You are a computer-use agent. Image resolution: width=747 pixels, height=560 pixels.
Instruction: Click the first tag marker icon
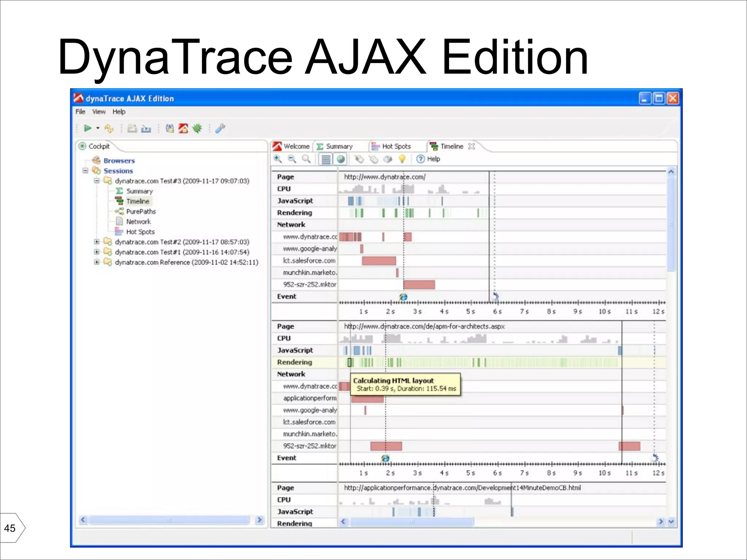[359, 159]
